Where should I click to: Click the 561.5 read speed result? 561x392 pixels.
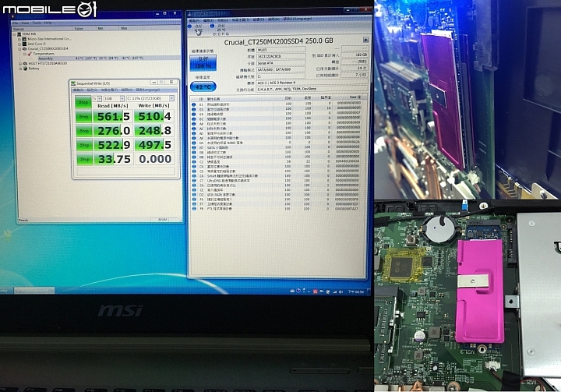[113, 116]
